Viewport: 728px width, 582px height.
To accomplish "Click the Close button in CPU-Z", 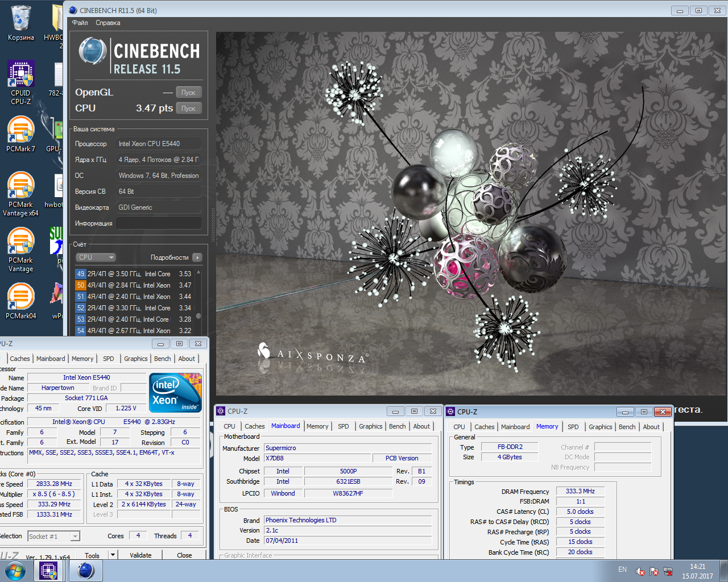I will tap(184, 555).
